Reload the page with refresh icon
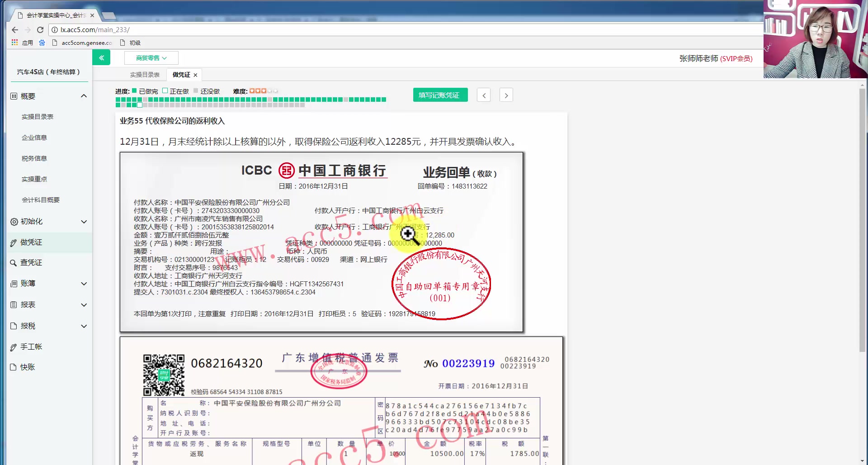The height and width of the screenshot is (465, 868). click(40, 30)
